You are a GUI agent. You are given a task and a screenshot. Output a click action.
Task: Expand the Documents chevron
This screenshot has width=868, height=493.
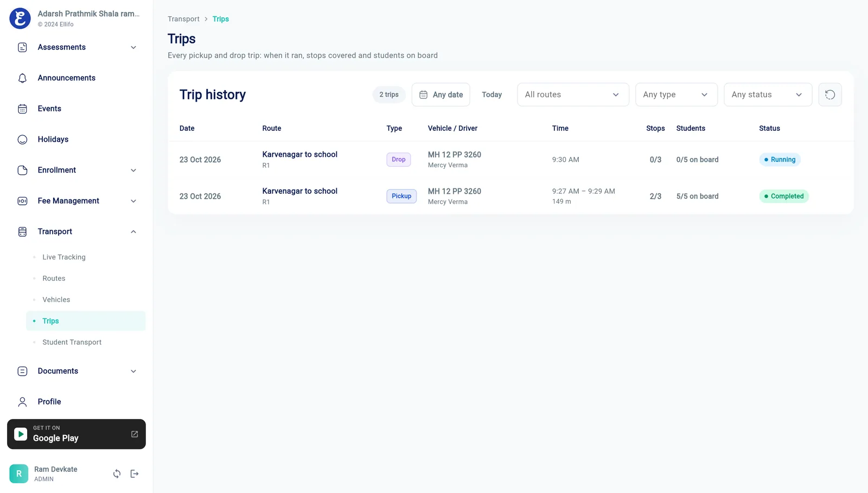point(133,371)
